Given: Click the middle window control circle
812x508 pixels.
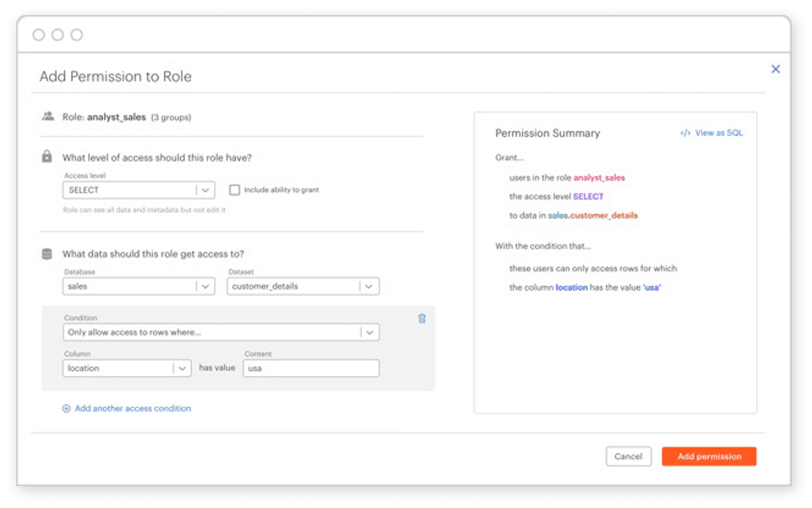Looking at the screenshot, I should 58,35.
